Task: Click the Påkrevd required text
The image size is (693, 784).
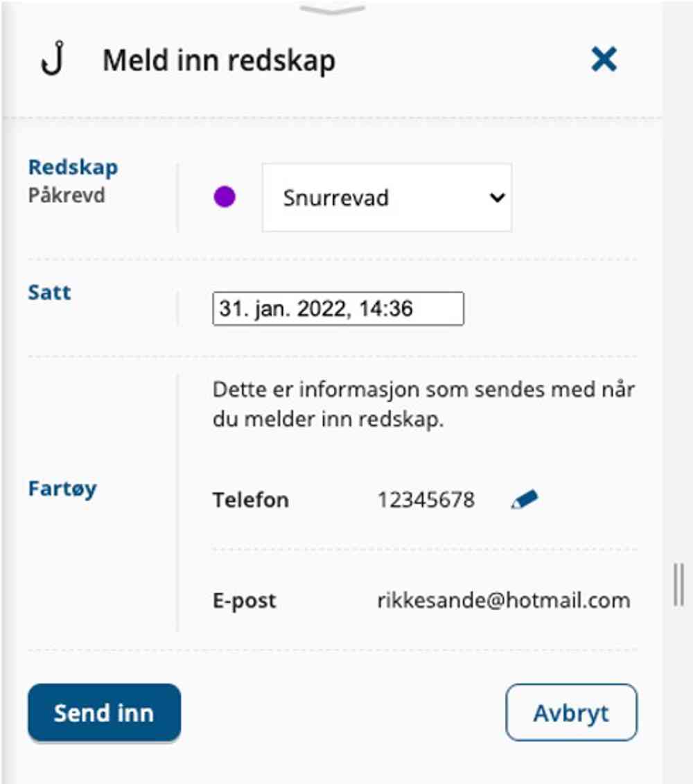Action: pos(67,195)
